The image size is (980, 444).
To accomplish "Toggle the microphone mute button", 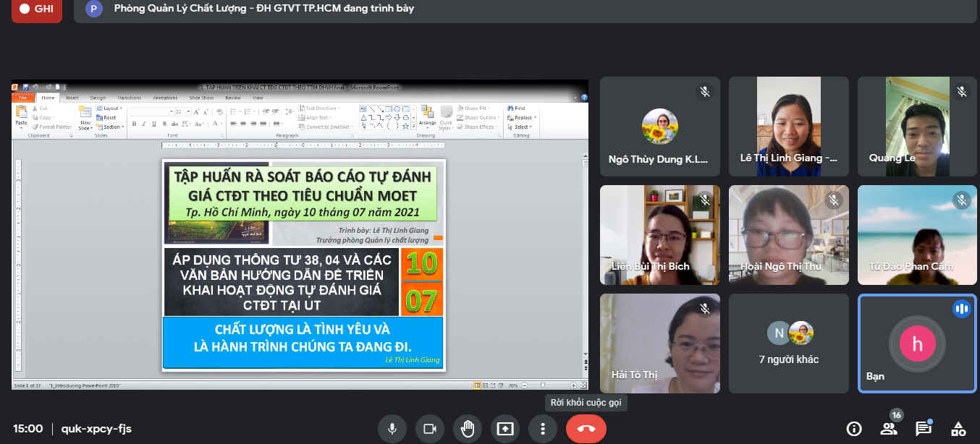I will click(392, 429).
